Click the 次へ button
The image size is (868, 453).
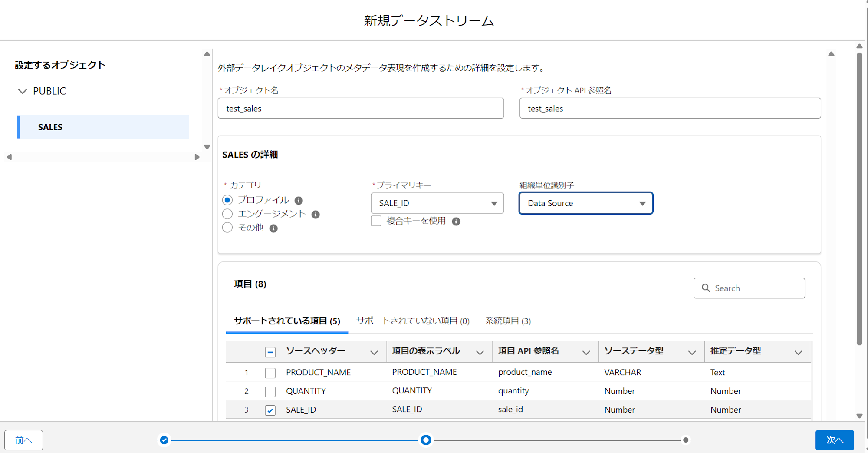pyautogui.click(x=834, y=440)
